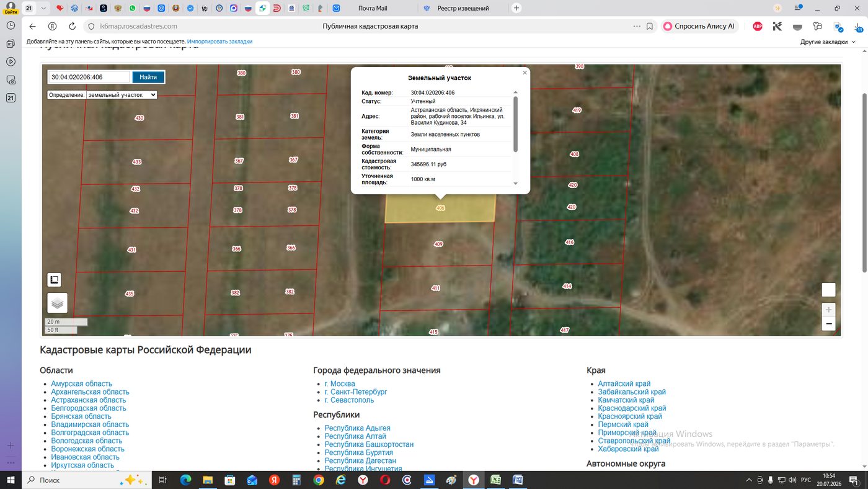Open the Волгоградская область link
The width and height of the screenshot is (868, 489).
[90, 433]
